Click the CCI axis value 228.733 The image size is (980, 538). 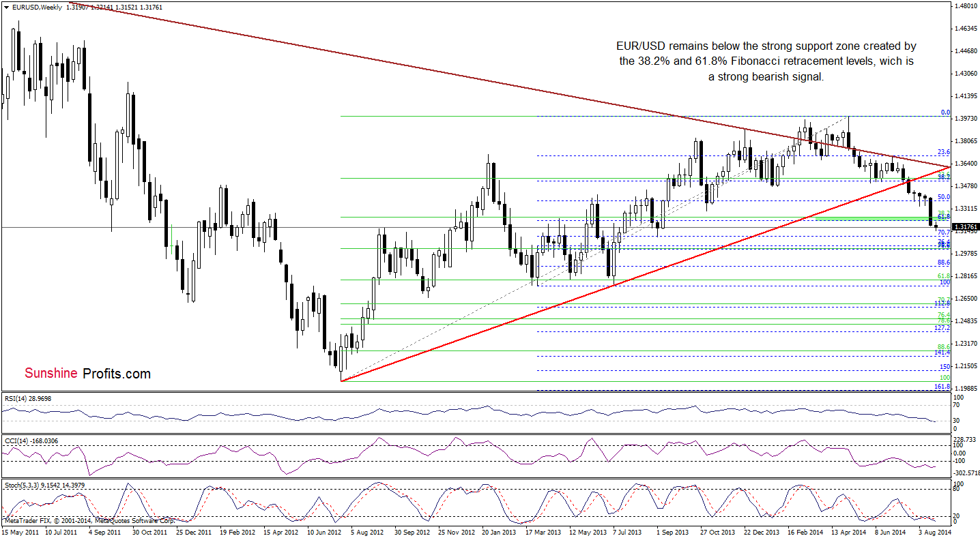965,440
